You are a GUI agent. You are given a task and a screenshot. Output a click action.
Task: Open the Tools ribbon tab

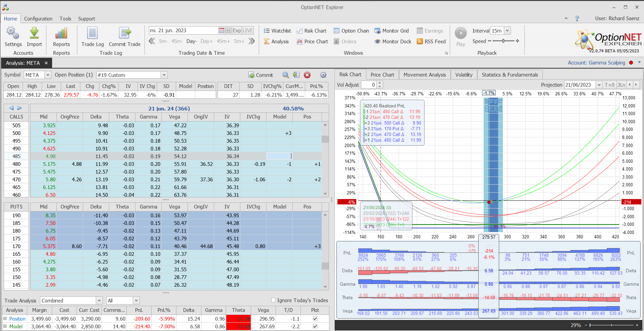pos(66,19)
